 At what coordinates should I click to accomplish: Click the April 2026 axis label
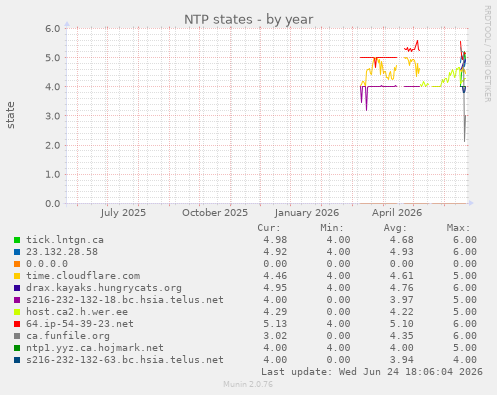pos(397,213)
